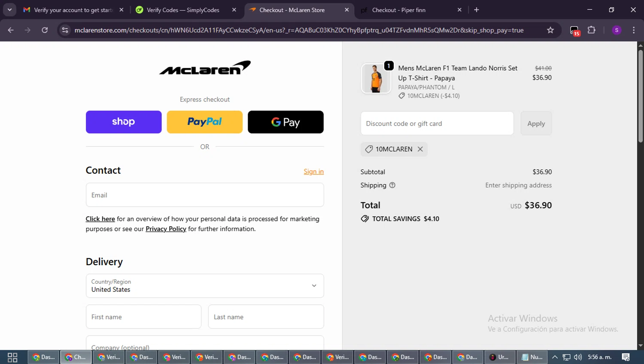
Task: Open the Chrome profile S avatar
Action: click(617, 30)
